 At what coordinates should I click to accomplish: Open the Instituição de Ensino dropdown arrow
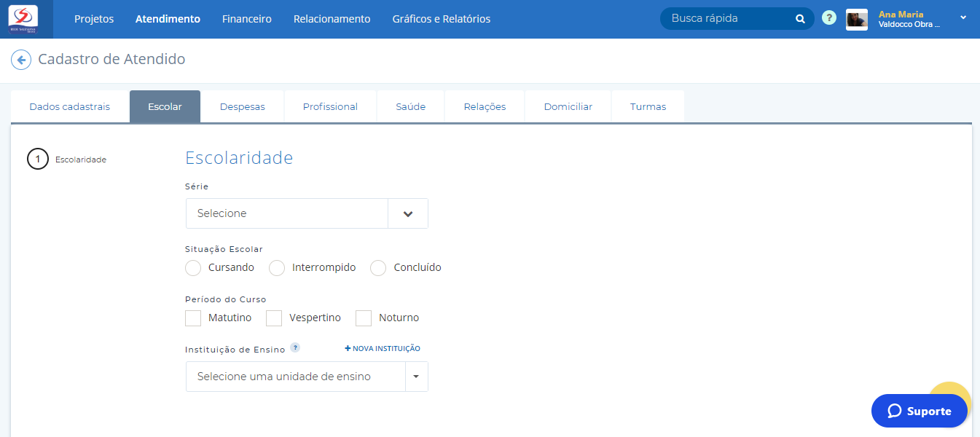[x=416, y=377]
